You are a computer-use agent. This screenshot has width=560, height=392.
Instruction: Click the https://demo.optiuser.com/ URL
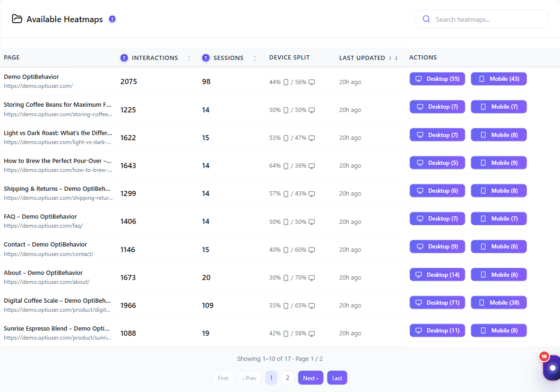click(38, 86)
